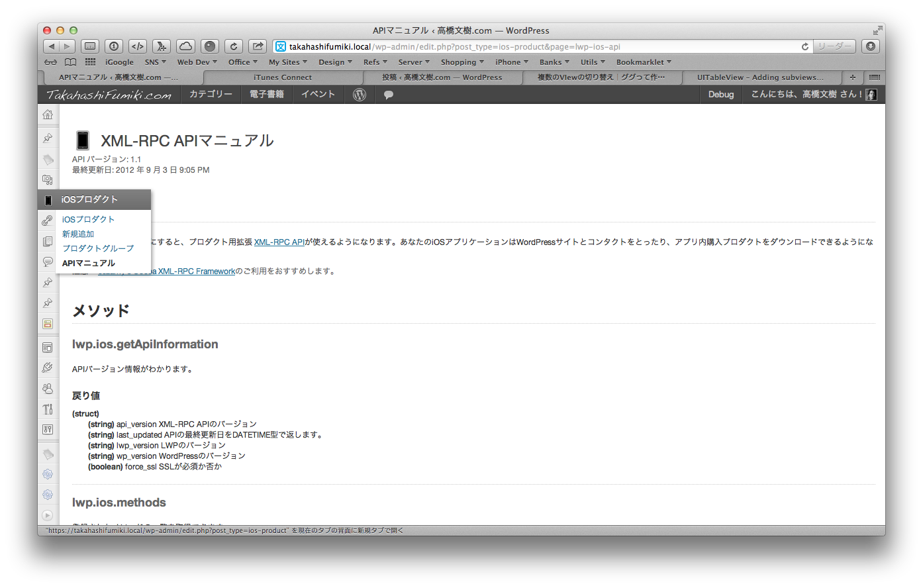Open the Shopping bookmarks dropdown
The width and height of the screenshot is (923, 588).
(462, 62)
